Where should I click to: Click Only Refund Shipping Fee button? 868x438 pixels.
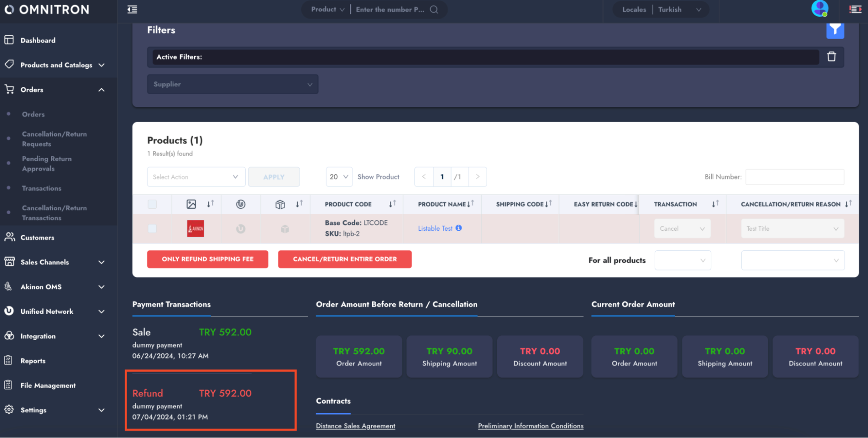208,259
